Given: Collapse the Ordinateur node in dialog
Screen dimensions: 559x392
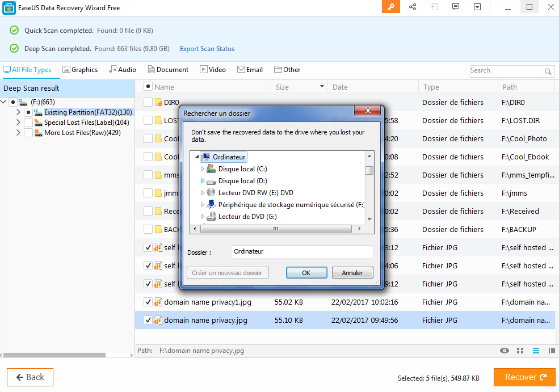Looking at the screenshot, I should click(197, 157).
